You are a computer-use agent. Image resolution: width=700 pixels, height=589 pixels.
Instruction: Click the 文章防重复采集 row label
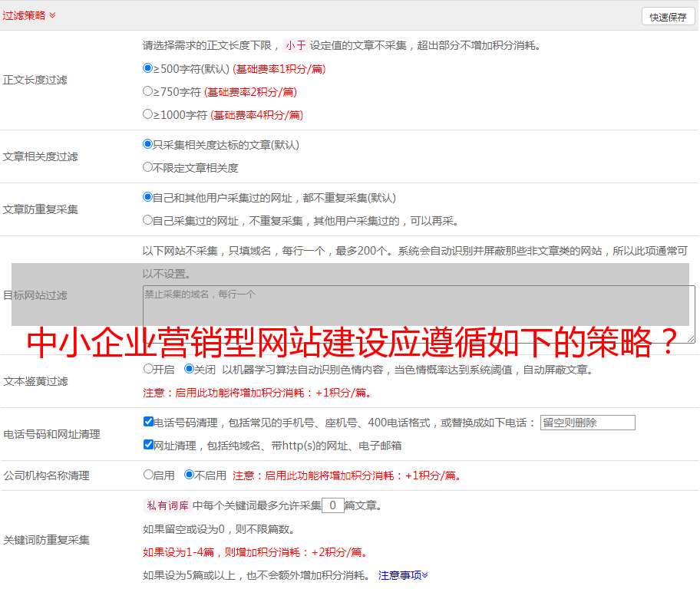pos(40,209)
